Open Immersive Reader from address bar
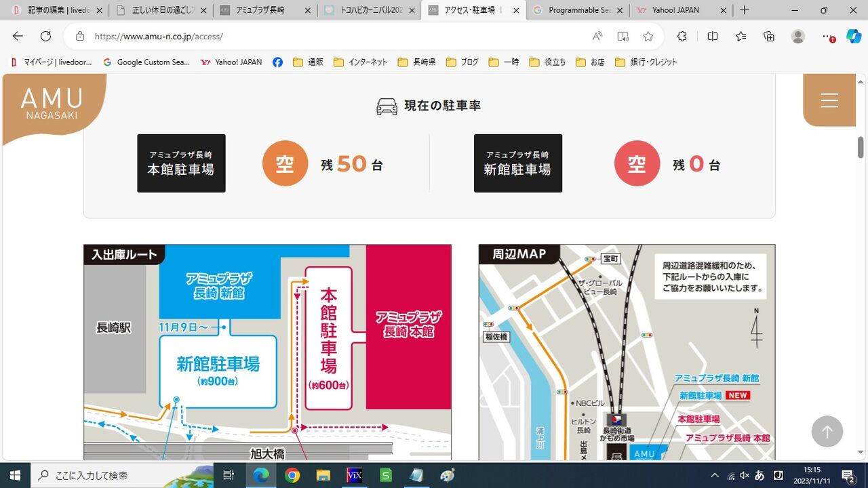Image resolution: width=868 pixels, height=488 pixels. (x=623, y=37)
